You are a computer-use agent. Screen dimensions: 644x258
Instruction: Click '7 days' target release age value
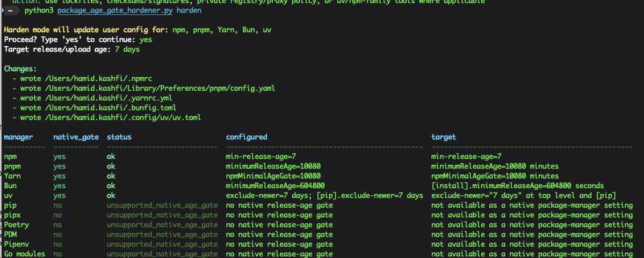point(127,50)
